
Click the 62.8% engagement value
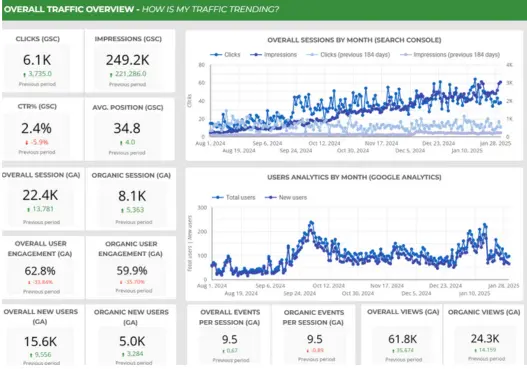point(40,271)
